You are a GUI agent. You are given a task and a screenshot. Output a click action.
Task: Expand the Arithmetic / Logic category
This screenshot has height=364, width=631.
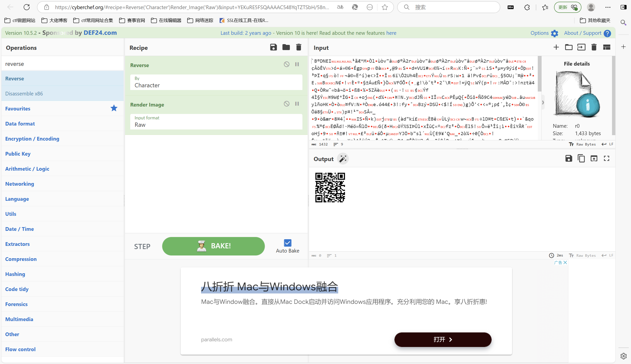[x=62, y=169]
